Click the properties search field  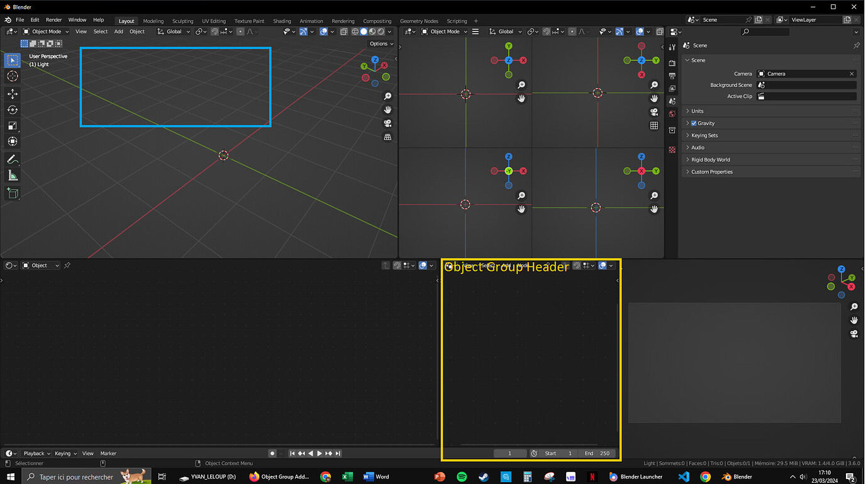coord(764,31)
